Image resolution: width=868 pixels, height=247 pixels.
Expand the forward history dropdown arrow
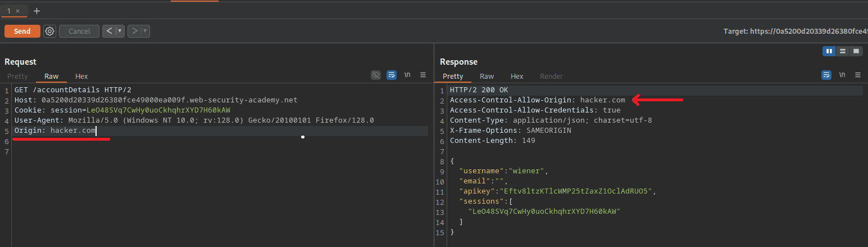[145, 32]
